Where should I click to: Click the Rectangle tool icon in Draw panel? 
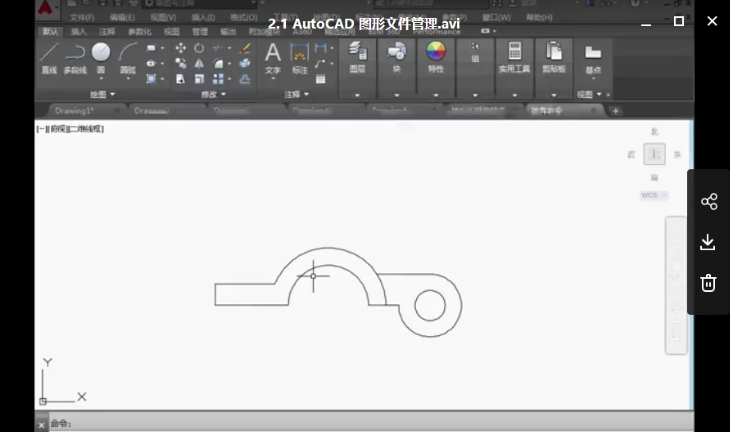[151, 48]
